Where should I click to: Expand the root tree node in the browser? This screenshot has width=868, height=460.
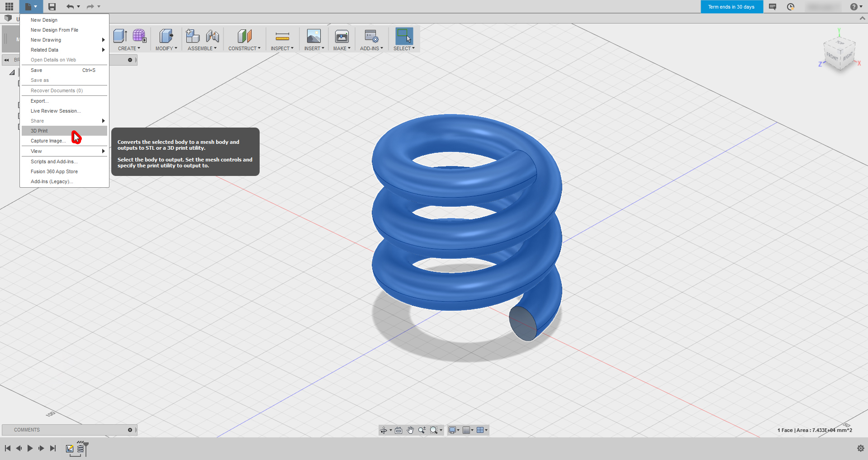tap(12, 72)
